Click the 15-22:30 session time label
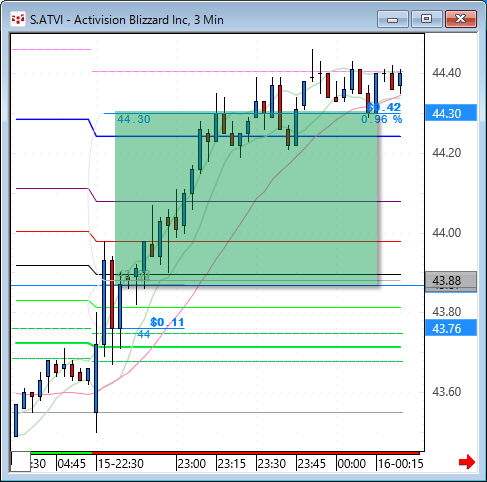 (121, 463)
